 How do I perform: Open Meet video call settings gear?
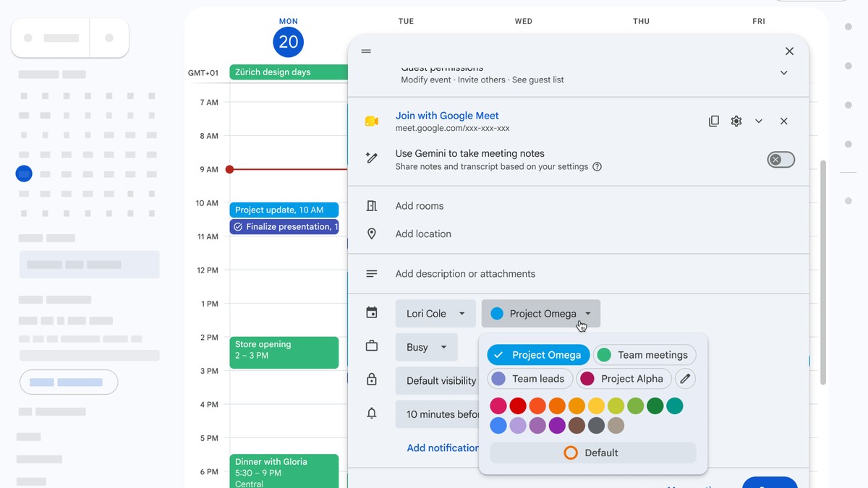point(736,121)
